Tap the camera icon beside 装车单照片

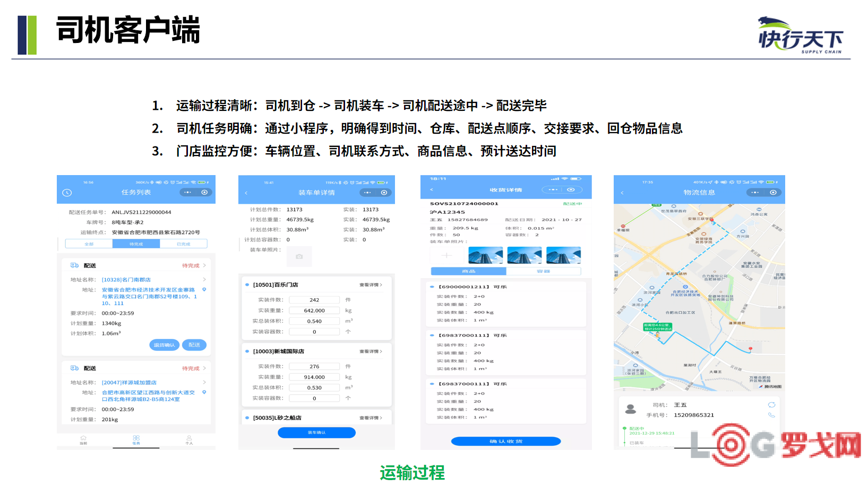299,256
